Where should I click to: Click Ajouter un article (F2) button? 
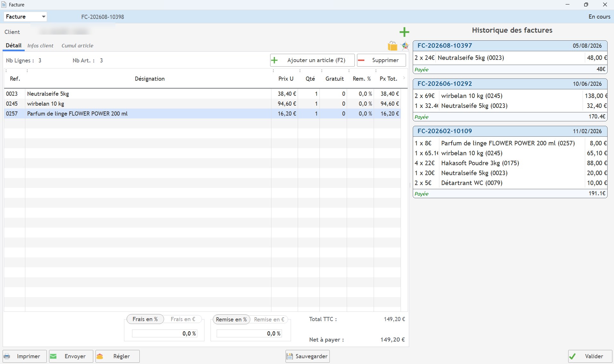[312, 60]
